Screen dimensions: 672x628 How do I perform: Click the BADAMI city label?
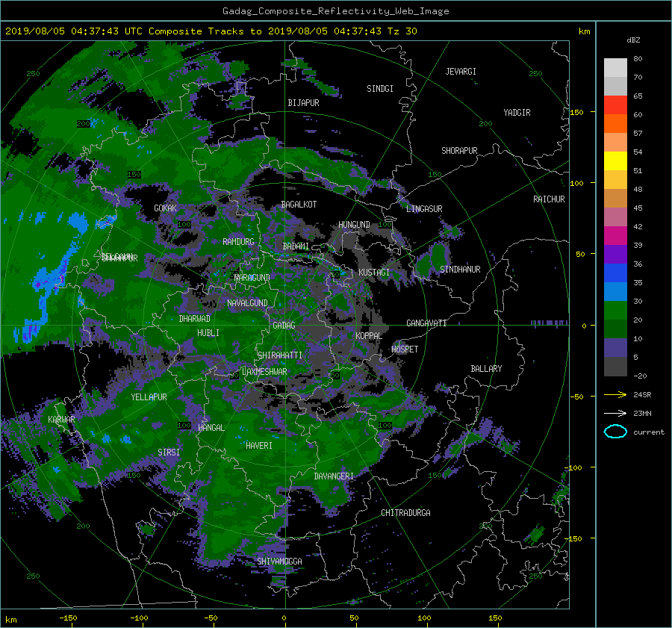(296, 246)
